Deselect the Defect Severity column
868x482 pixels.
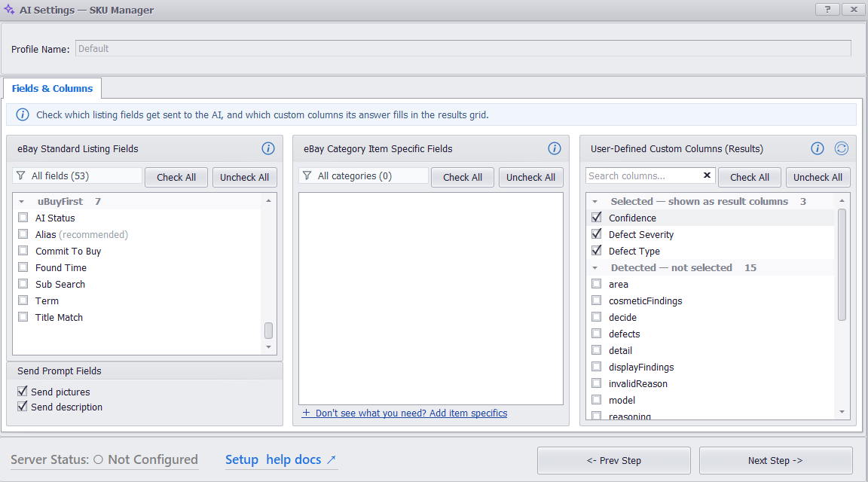pos(597,234)
